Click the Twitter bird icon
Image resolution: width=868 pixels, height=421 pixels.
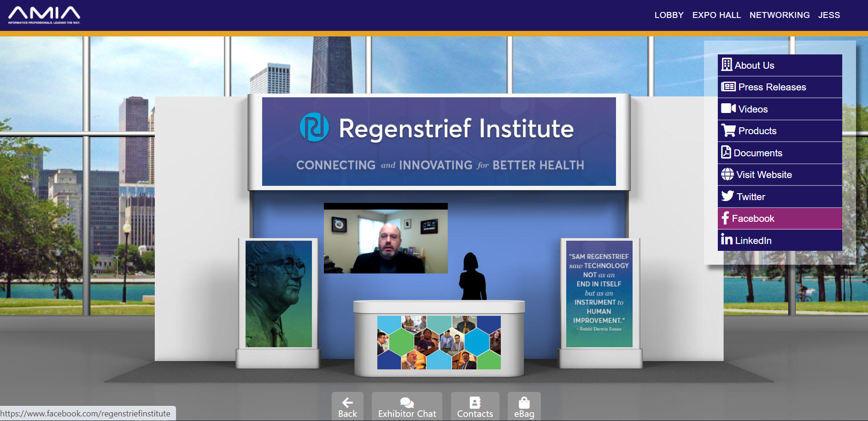click(727, 196)
